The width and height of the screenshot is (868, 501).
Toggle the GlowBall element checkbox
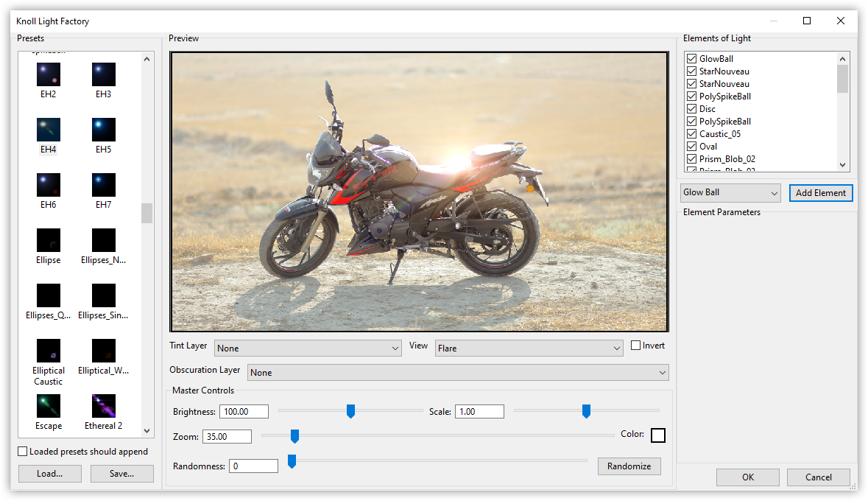point(691,59)
